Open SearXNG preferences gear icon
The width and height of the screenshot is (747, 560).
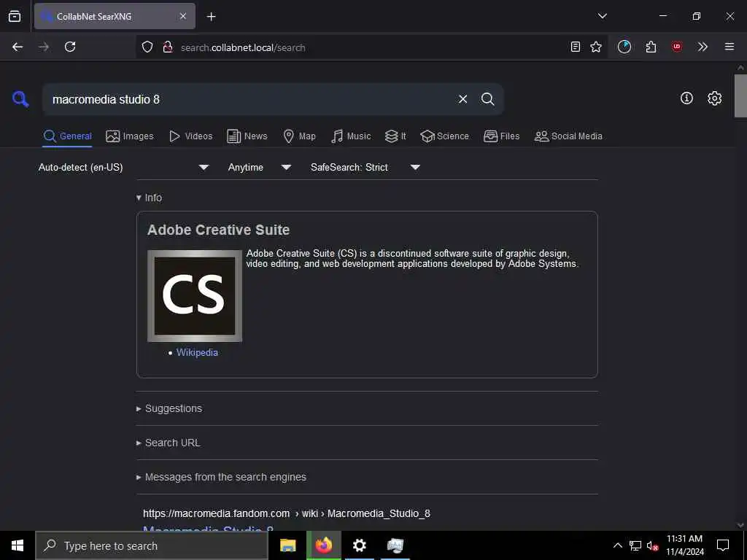point(715,98)
